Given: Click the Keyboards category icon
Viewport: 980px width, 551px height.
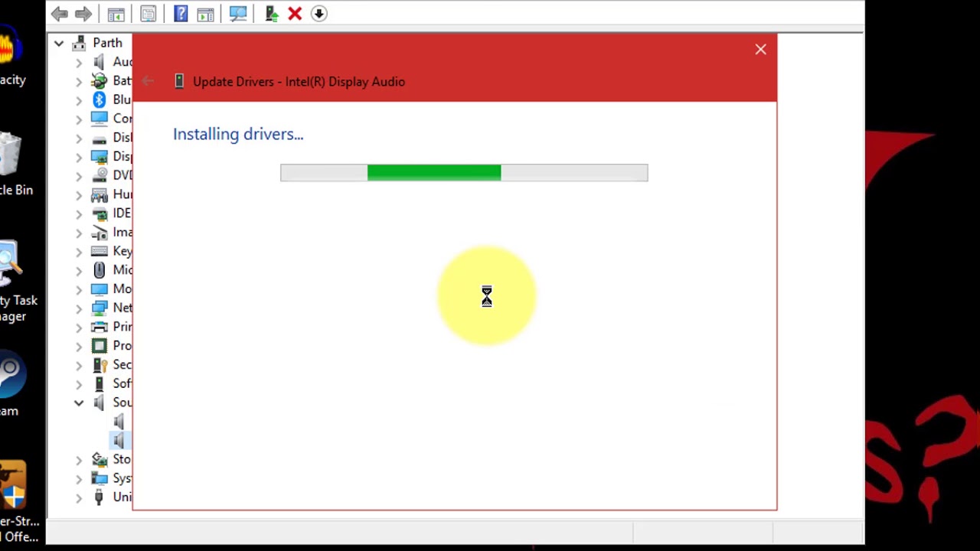Looking at the screenshot, I should [99, 251].
